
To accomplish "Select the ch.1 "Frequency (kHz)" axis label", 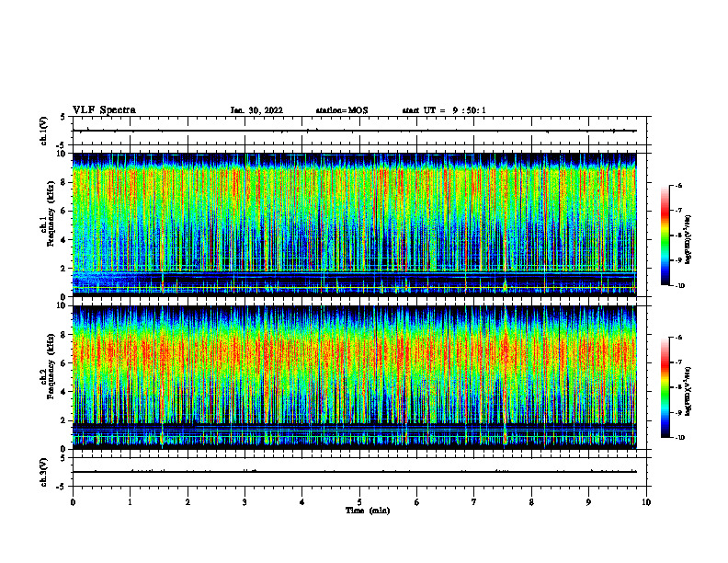I will pos(51,213).
